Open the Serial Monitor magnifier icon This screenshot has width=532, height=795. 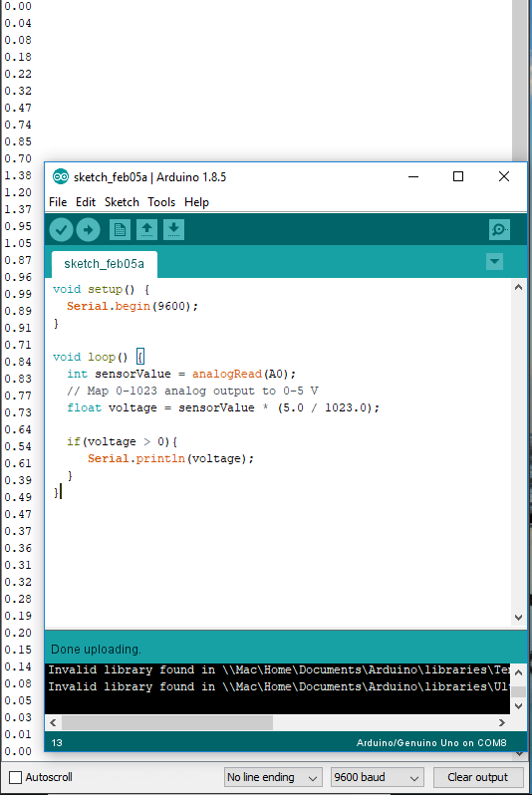pyautogui.click(x=499, y=230)
